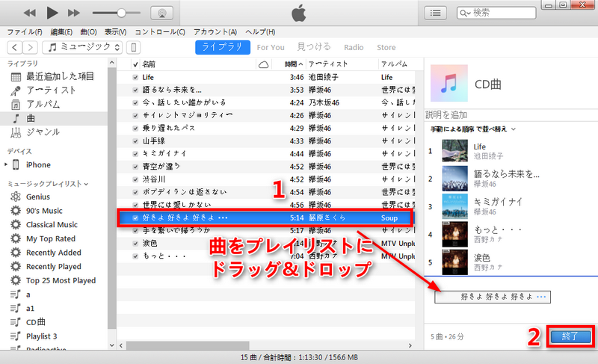This screenshot has width=598, height=364.
Task: Sort by the 時間 column header
Action: point(294,64)
